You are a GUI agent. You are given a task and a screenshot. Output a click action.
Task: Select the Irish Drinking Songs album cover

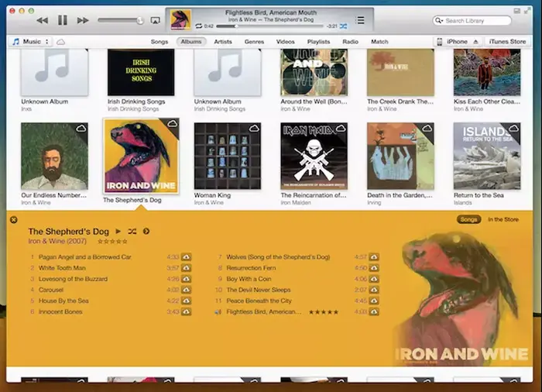141,72
